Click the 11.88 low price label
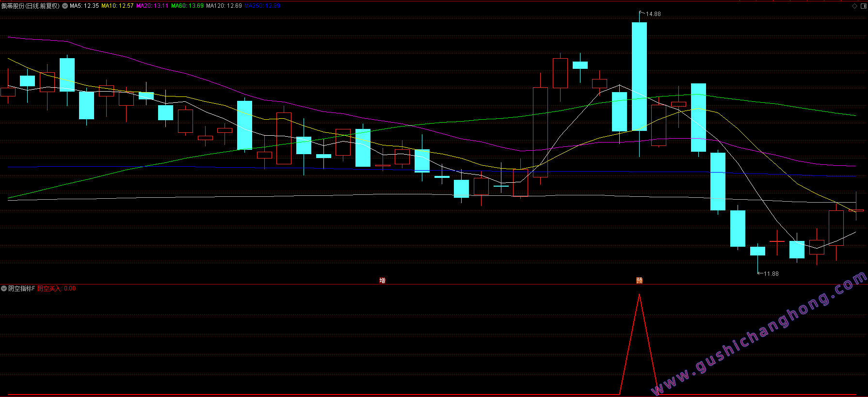 pyautogui.click(x=771, y=274)
